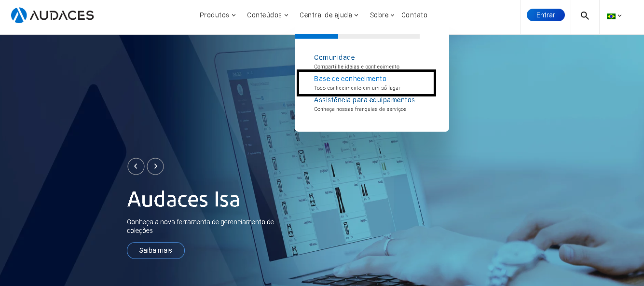
Task: Click 'Conheça nossas franquias de serviços' text
Action: click(x=360, y=109)
